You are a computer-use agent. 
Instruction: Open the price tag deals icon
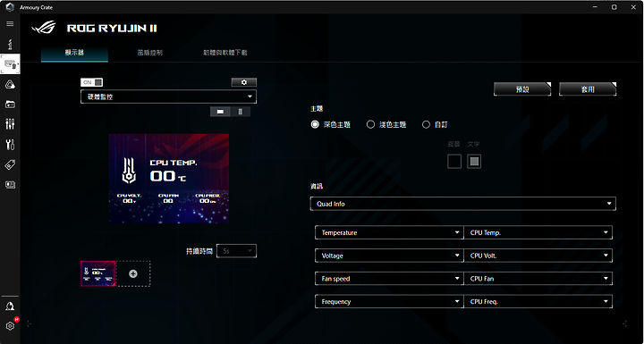tap(10, 164)
